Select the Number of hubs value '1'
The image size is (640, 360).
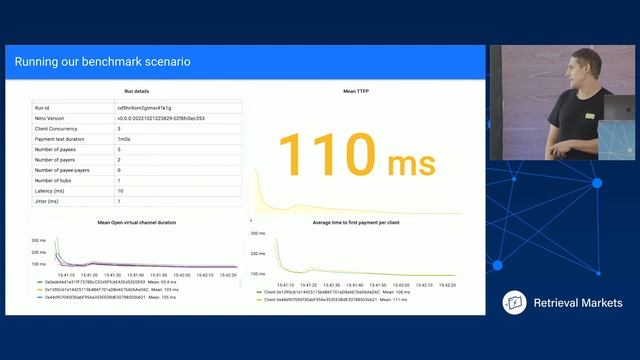coord(178,180)
